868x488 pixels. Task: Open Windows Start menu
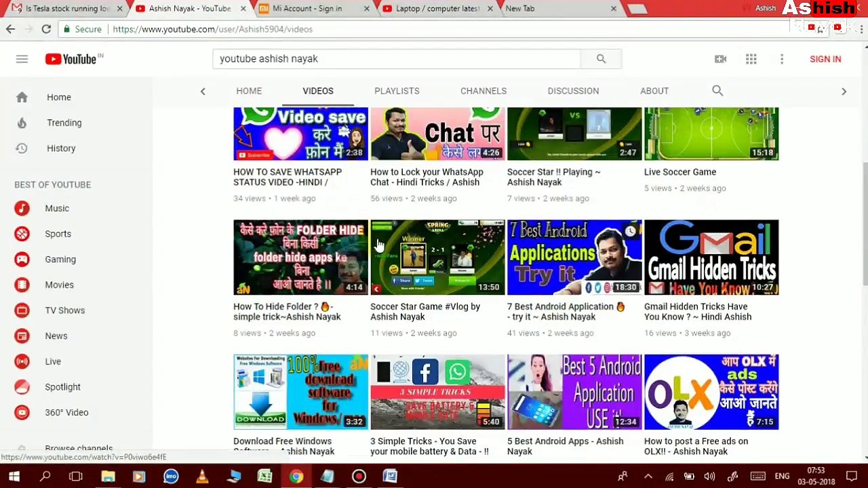(x=14, y=476)
